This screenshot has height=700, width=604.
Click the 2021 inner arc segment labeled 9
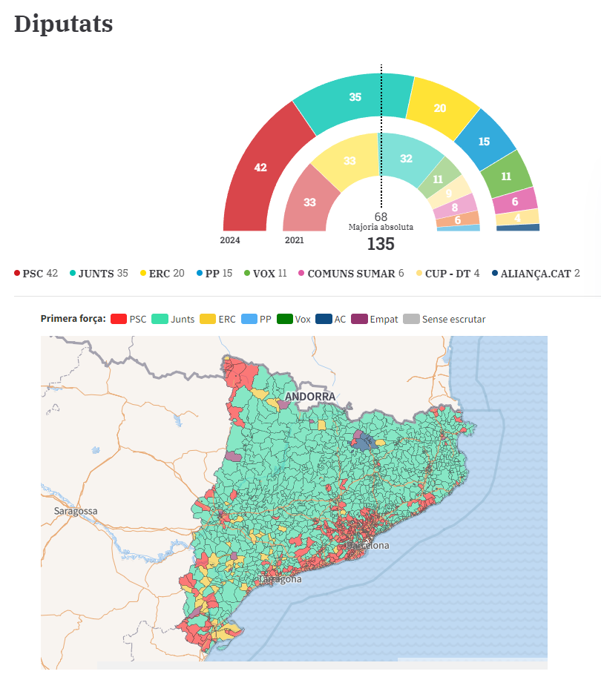[x=448, y=193]
